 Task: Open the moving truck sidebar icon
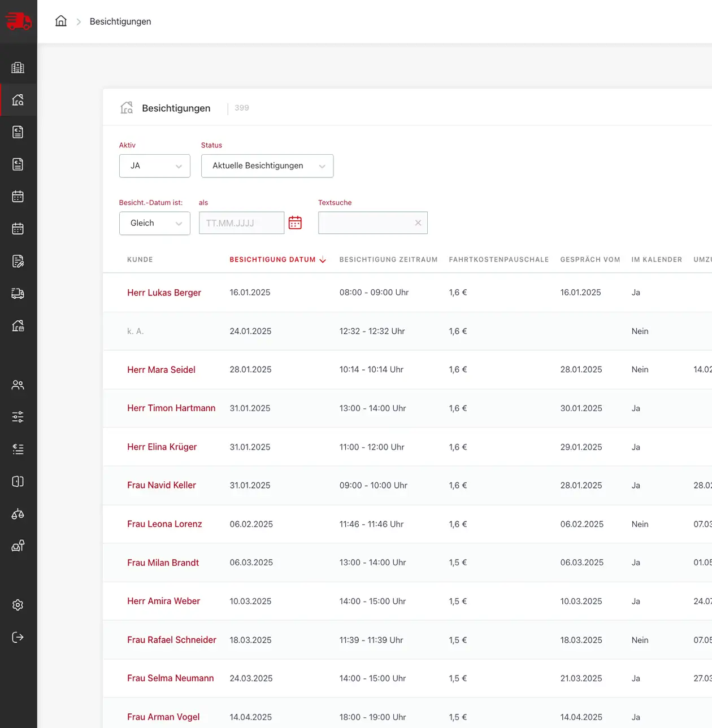pos(18,294)
